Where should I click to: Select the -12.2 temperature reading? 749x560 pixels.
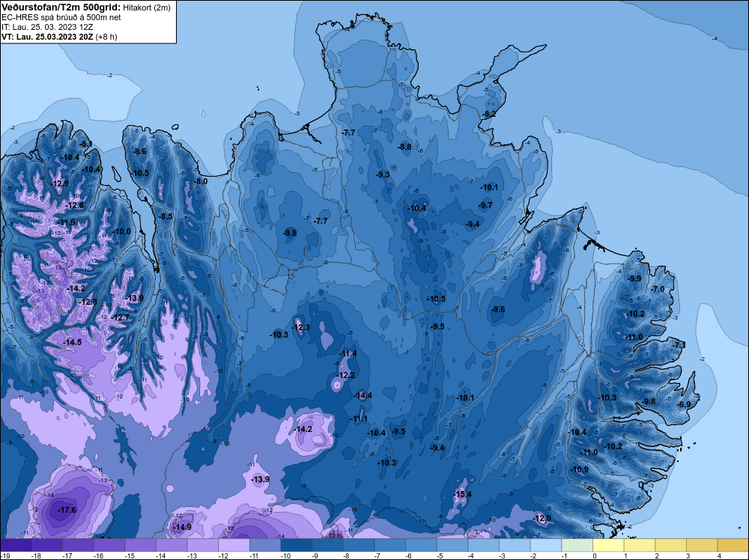pos(346,375)
